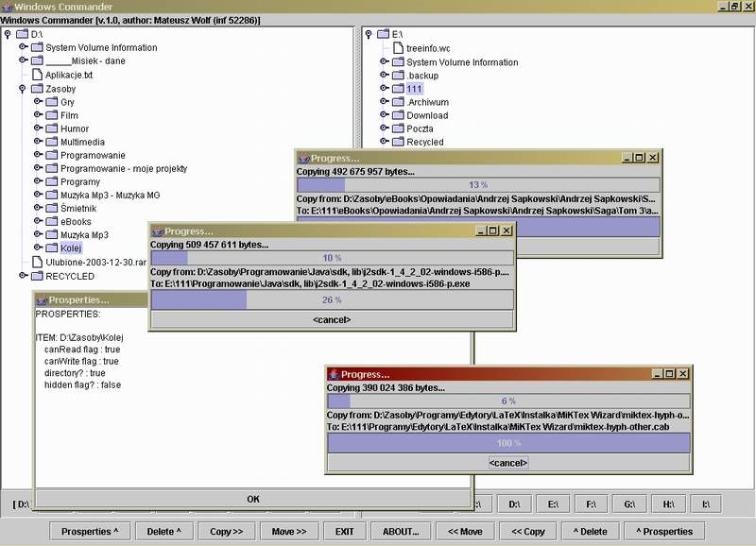Click the << Copy button
The height and width of the screenshot is (546, 756).
[528, 532]
